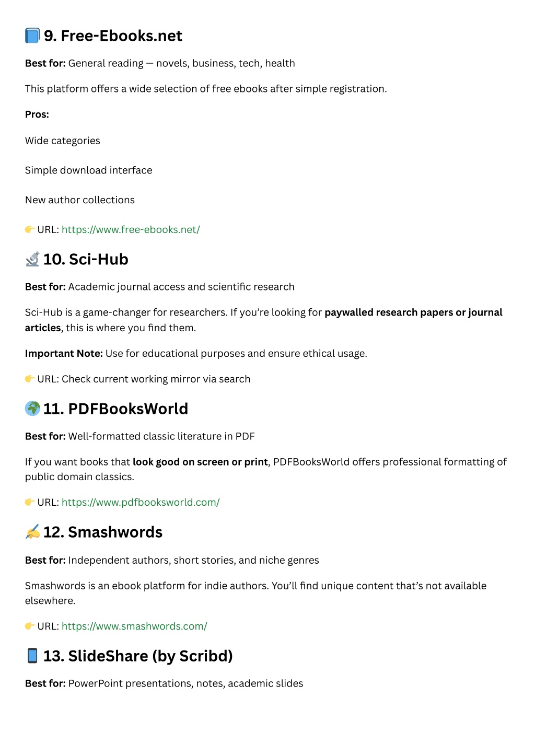
Task: Click the bold 'Pros:' label
Action: pos(37,114)
